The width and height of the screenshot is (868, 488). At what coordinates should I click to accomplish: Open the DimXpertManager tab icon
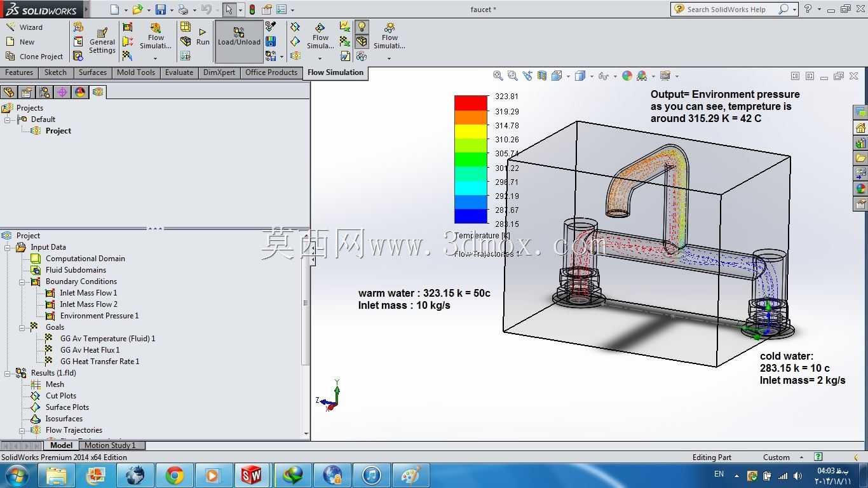point(62,92)
